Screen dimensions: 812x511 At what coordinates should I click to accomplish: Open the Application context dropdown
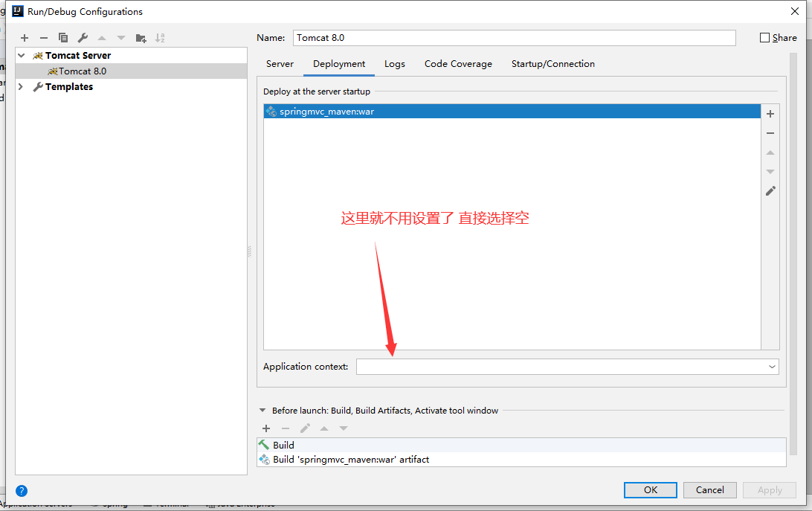pyautogui.click(x=772, y=367)
